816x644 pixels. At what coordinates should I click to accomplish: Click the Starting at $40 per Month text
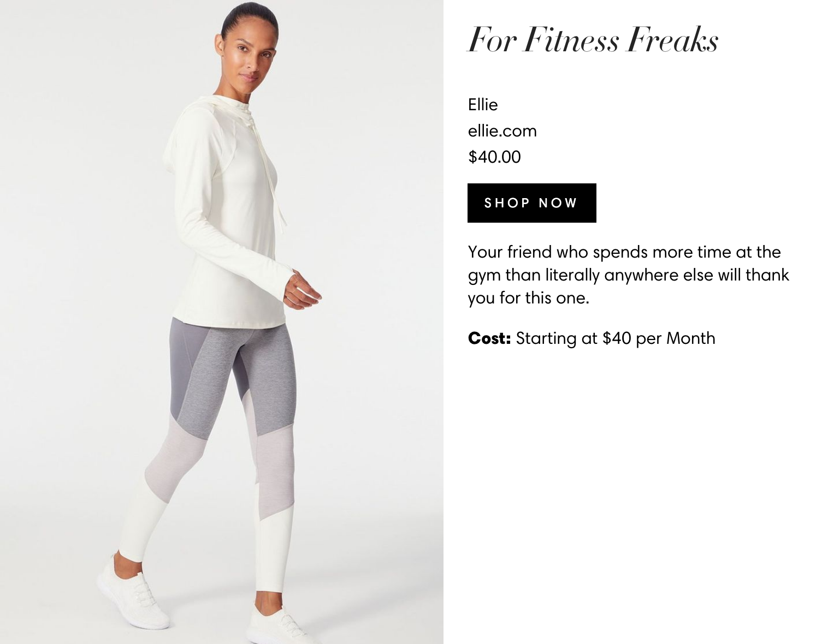coord(616,338)
